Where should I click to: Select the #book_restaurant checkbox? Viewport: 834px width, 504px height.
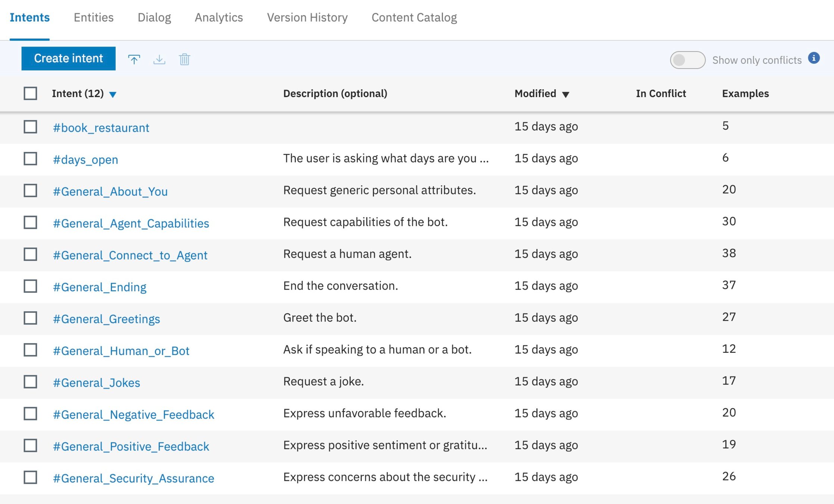(x=30, y=127)
